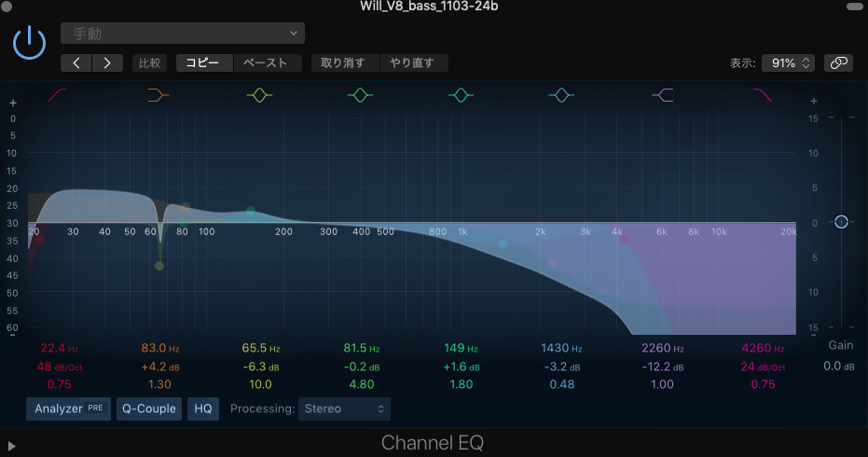This screenshot has width=868, height=457.
Task: Click the 48 dB/Oct slope value
Action: point(60,367)
